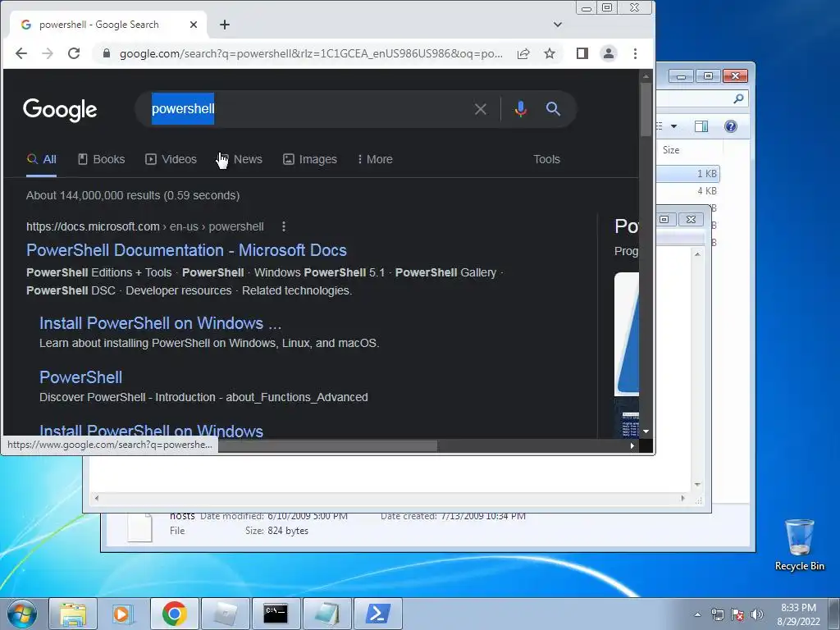The width and height of the screenshot is (840, 630).
Task: Switch to Videos results
Action: [x=171, y=160]
